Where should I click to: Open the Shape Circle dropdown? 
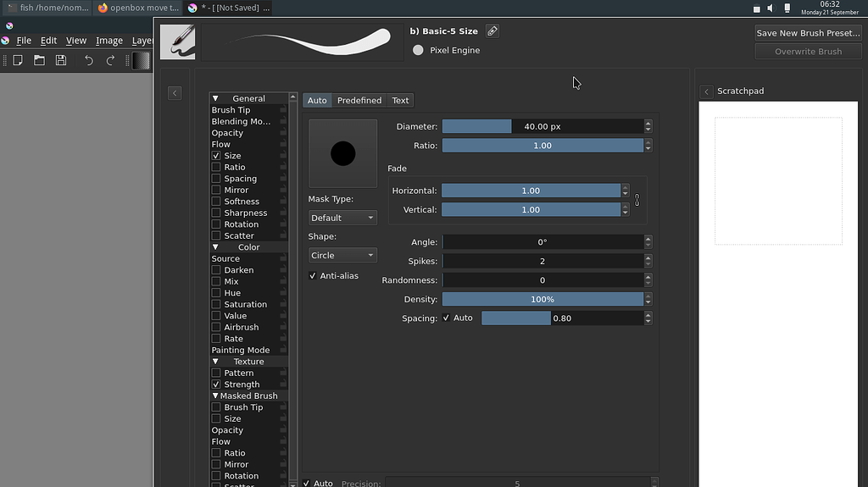pyautogui.click(x=342, y=255)
